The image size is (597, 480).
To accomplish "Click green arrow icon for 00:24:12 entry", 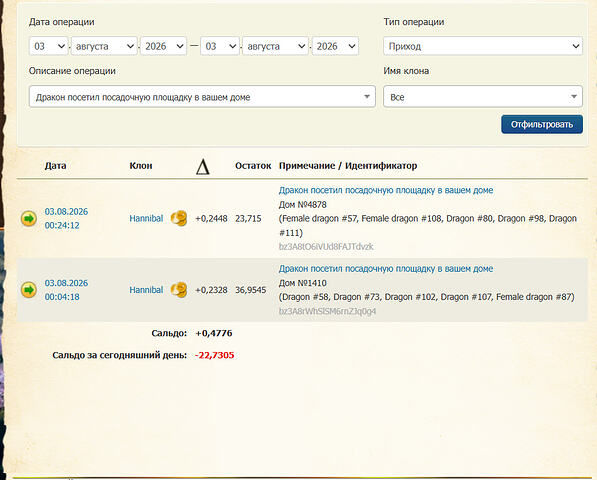I will click(29, 218).
